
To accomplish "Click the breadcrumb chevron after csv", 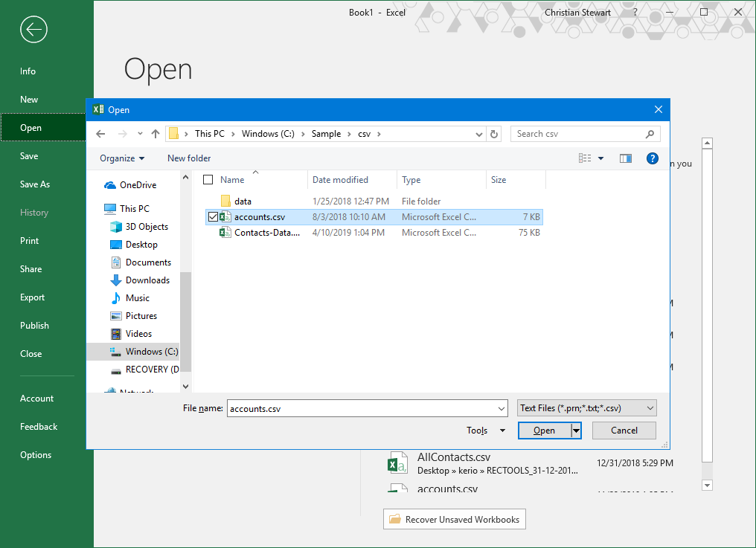I will pyautogui.click(x=379, y=134).
